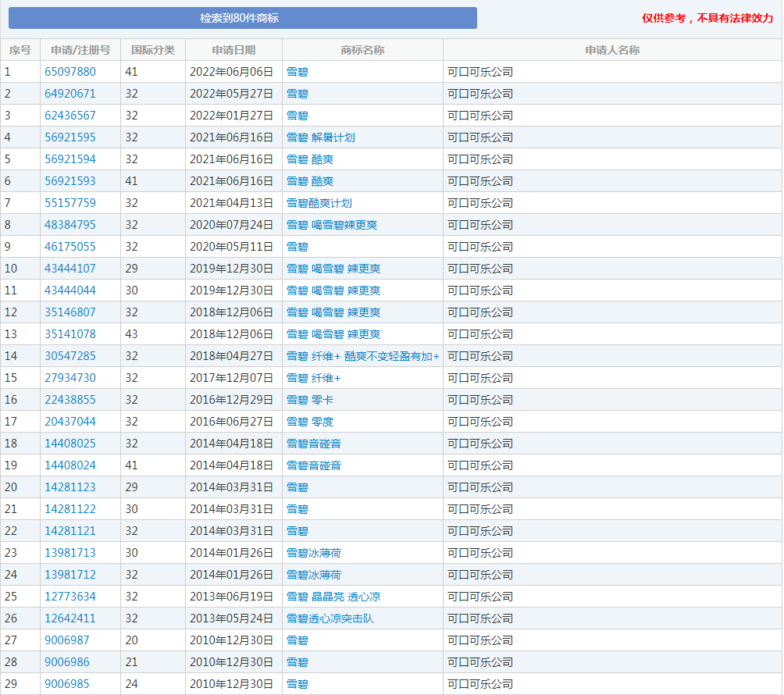
Task: Select application date 2021年04月13日
Action: [231, 203]
